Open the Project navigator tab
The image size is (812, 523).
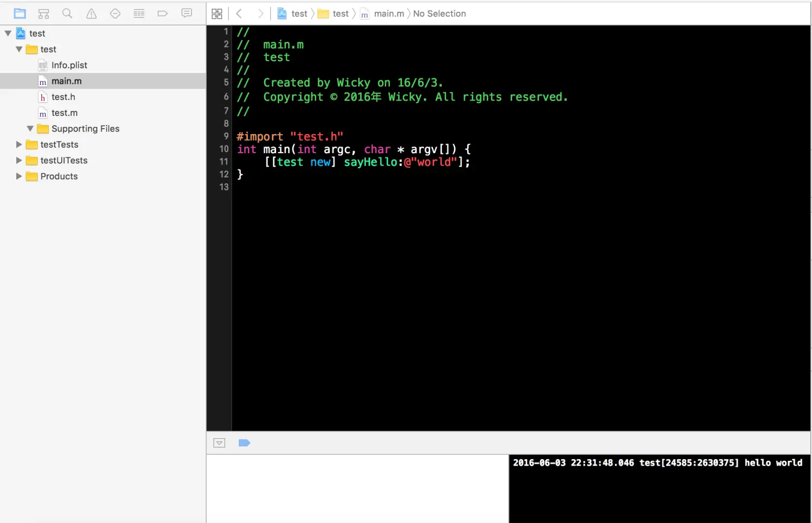[x=20, y=14]
